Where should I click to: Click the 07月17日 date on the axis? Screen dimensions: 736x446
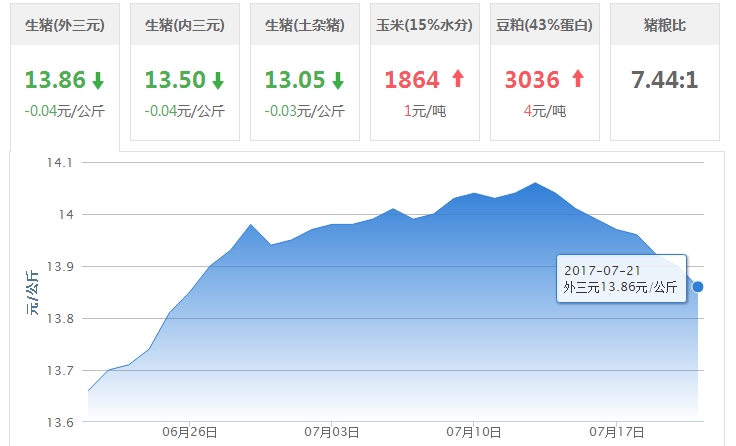coord(614,432)
